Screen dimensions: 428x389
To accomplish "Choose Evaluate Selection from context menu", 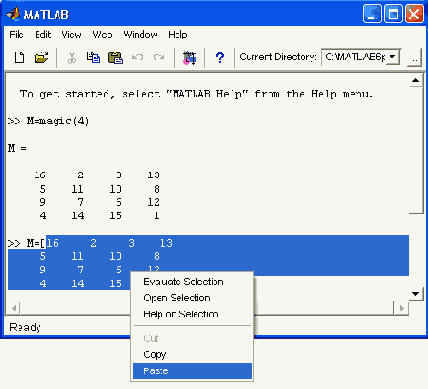I will 192,282.
